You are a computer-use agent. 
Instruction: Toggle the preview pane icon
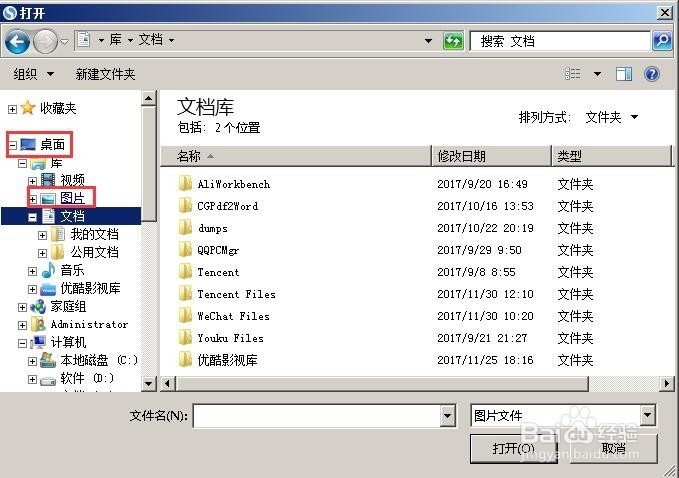(624, 74)
